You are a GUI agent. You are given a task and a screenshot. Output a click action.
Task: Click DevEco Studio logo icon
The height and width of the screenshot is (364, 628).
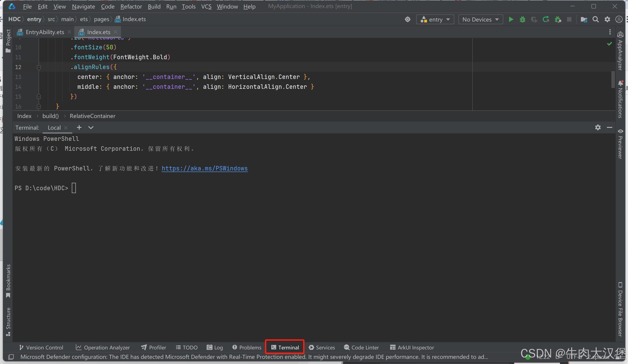pyautogui.click(x=12, y=6)
